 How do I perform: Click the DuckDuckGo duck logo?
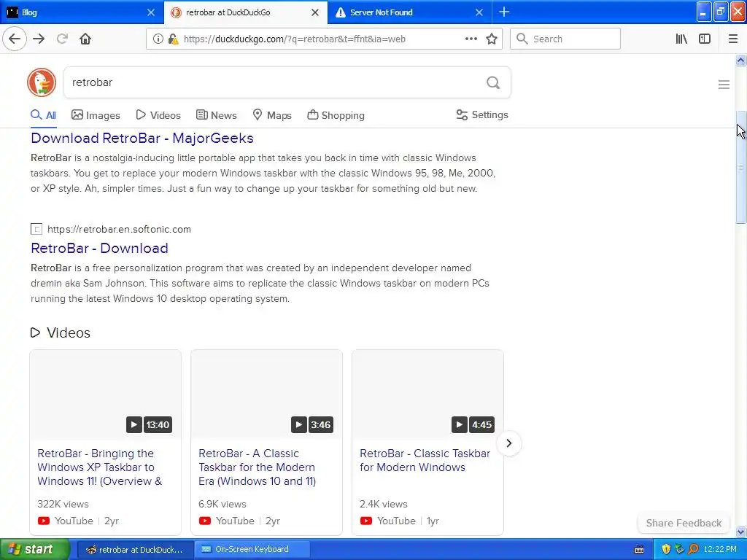click(42, 82)
